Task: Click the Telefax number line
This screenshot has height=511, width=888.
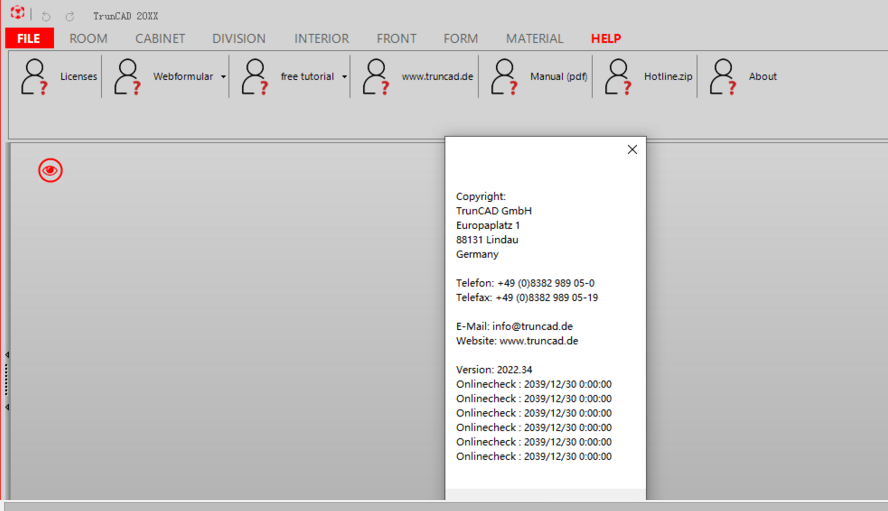Action: (527, 297)
